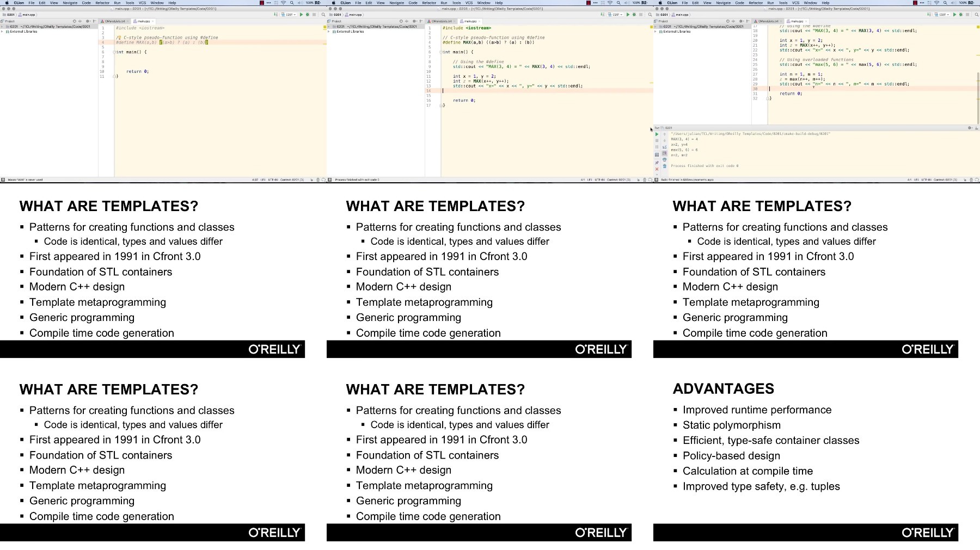Click Context 0201 in right frame status bar

[945, 180]
